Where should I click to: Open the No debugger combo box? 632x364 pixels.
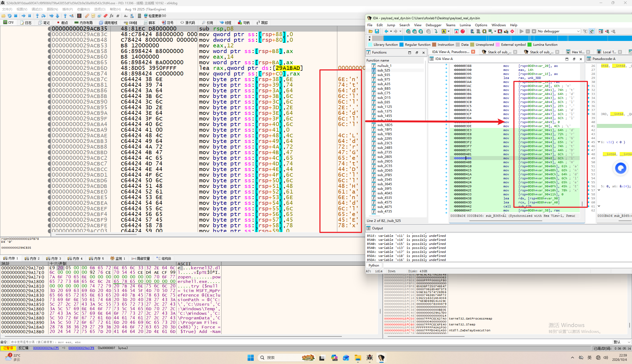(559, 31)
